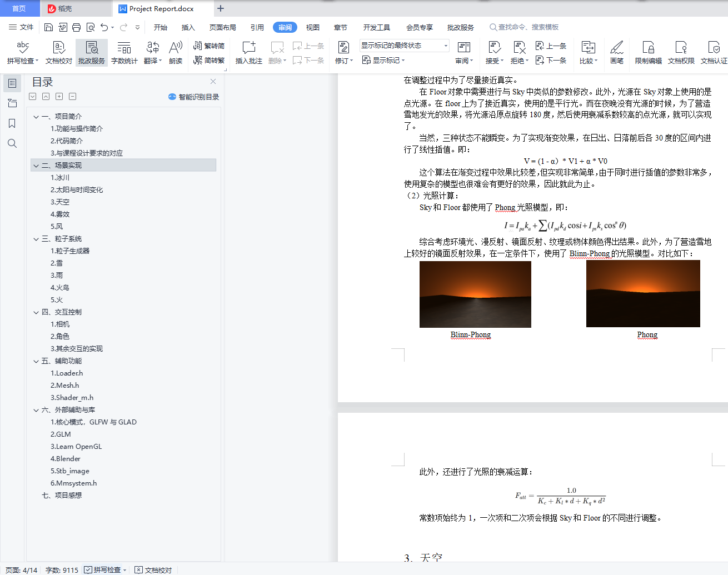
Task: Switch to the 视图 ribbon tab
Action: coord(313,27)
